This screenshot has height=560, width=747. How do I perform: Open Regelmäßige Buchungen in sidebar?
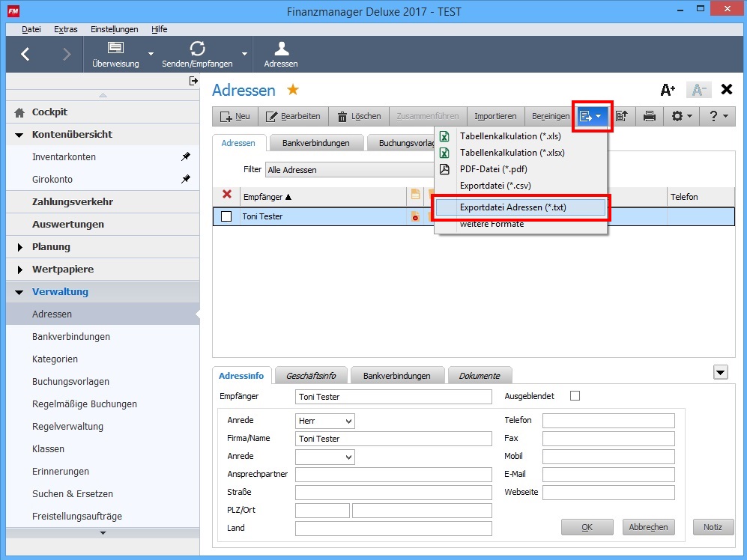point(85,404)
